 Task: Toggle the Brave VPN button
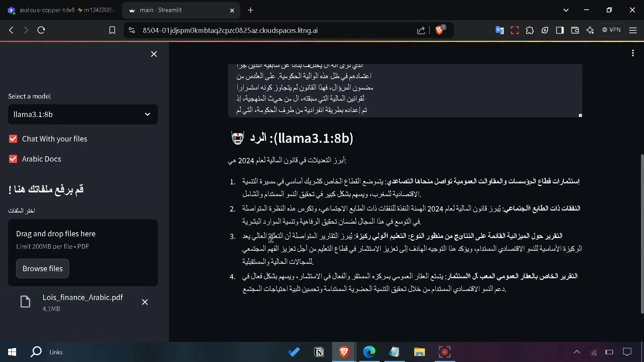(x=612, y=30)
